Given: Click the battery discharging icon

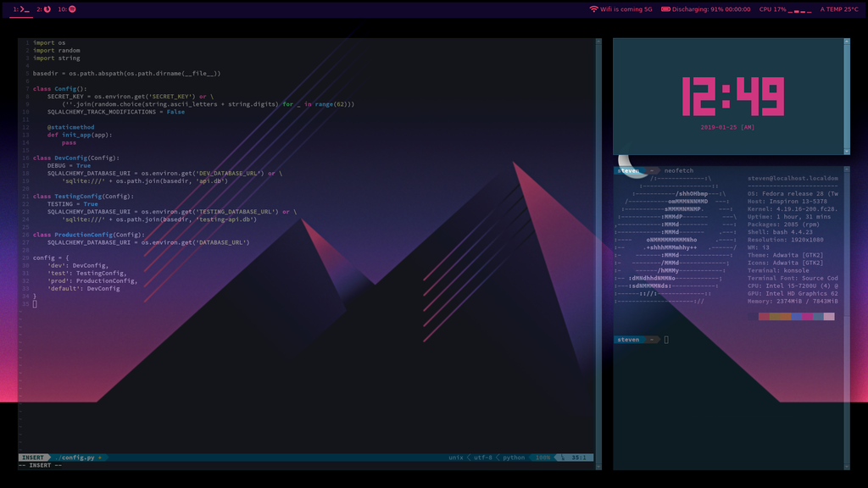Looking at the screenshot, I should pyautogui.click(x=665, y=9).
